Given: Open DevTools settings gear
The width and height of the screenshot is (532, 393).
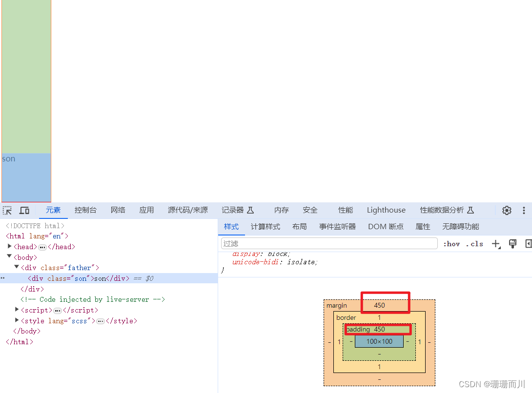Looking at the screenshot, I should pos(506,210).
